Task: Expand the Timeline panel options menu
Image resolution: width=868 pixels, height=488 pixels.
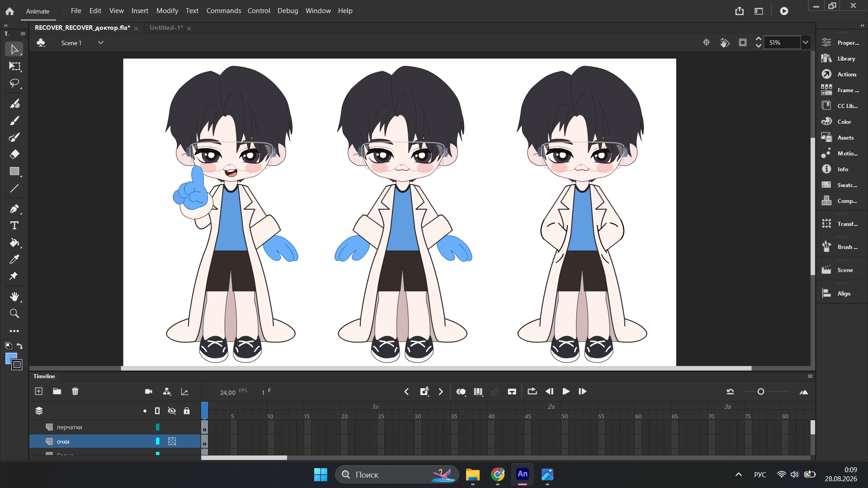Action: click(x=810, y=376)
